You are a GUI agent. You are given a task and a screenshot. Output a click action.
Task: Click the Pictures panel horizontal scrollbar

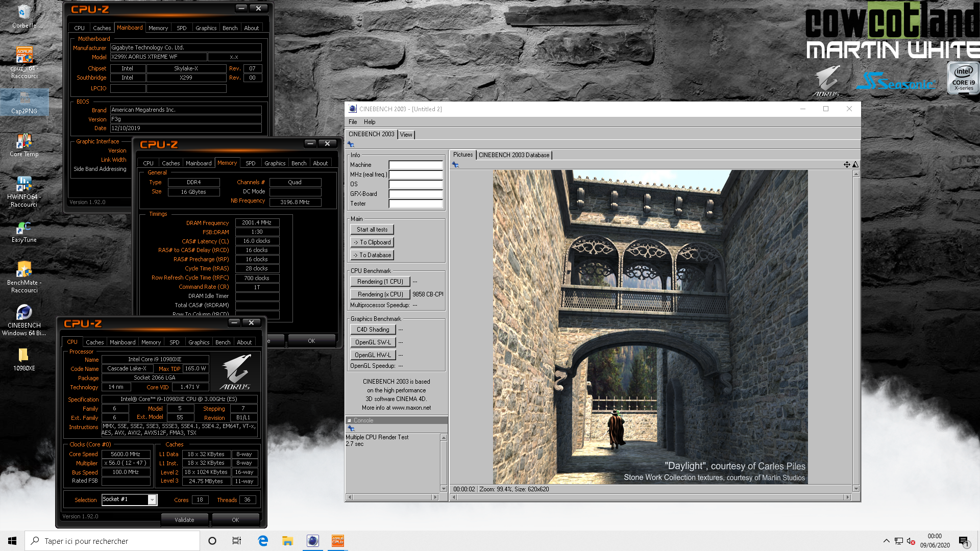point(651,497)
